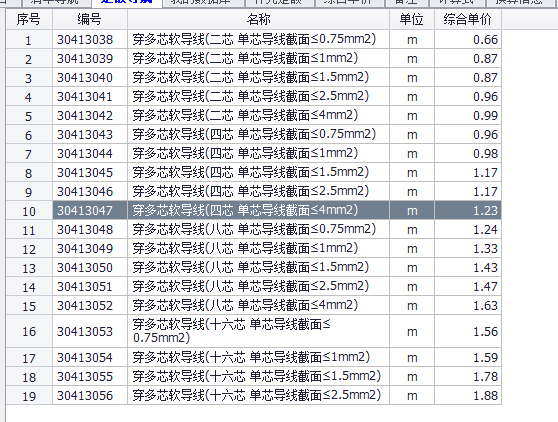
Task: Click name 穿多芯软导线(十六芯 ≤1.5mm2)
Action: click(258, 377)
